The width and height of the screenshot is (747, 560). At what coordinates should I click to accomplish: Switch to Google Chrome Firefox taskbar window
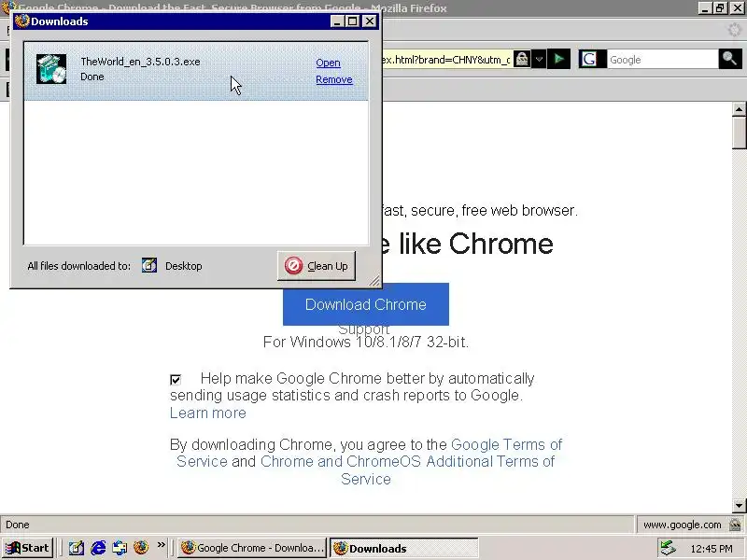pyautogui.click(x=252, y=548)
